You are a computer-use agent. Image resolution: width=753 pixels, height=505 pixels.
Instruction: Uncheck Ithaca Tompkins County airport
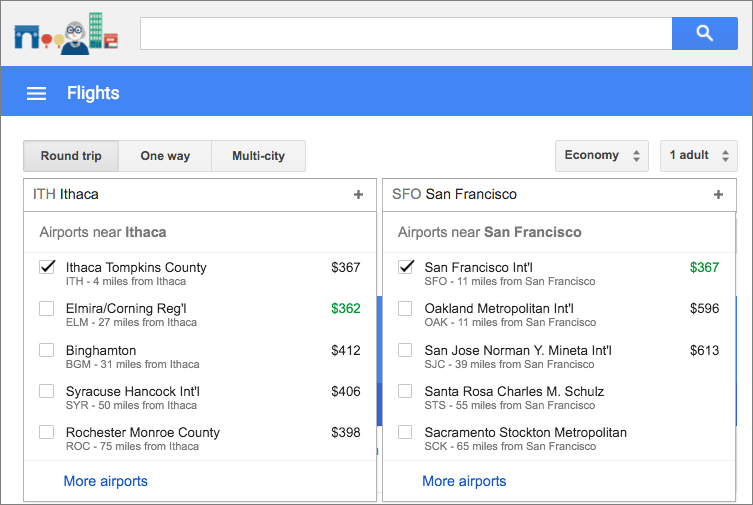[47, 267]
